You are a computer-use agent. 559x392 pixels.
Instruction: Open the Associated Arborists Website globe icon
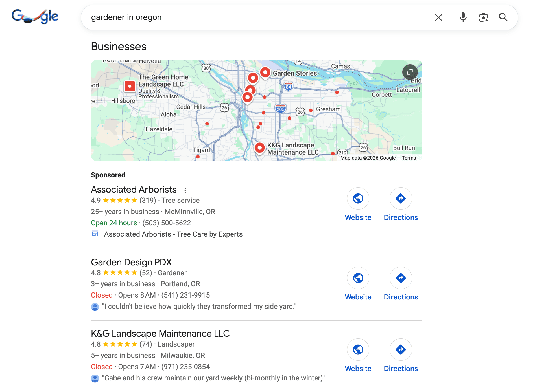pyautogui.click(x=358, y=199)
